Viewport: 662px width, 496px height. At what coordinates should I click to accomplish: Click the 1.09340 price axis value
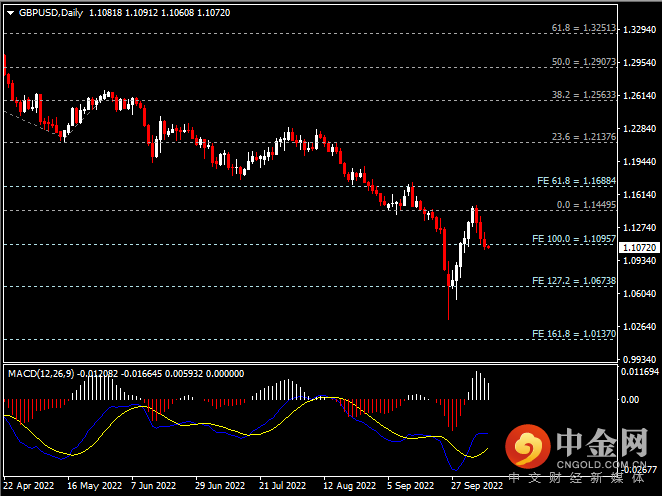click(639, 261)
